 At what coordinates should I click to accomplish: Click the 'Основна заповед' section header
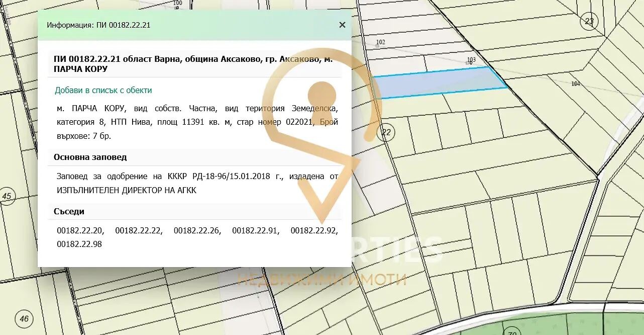click(90, 157)
